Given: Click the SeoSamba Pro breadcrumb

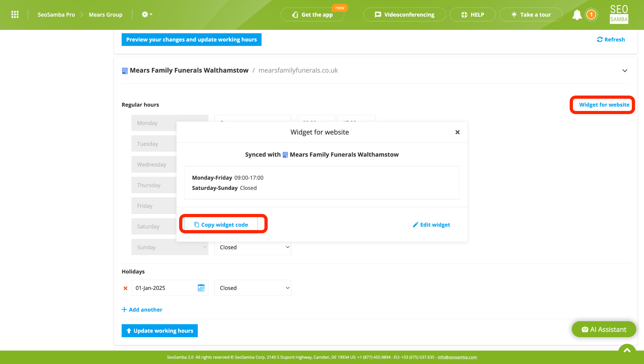Looking at the screenshot, I should [56, 14].
